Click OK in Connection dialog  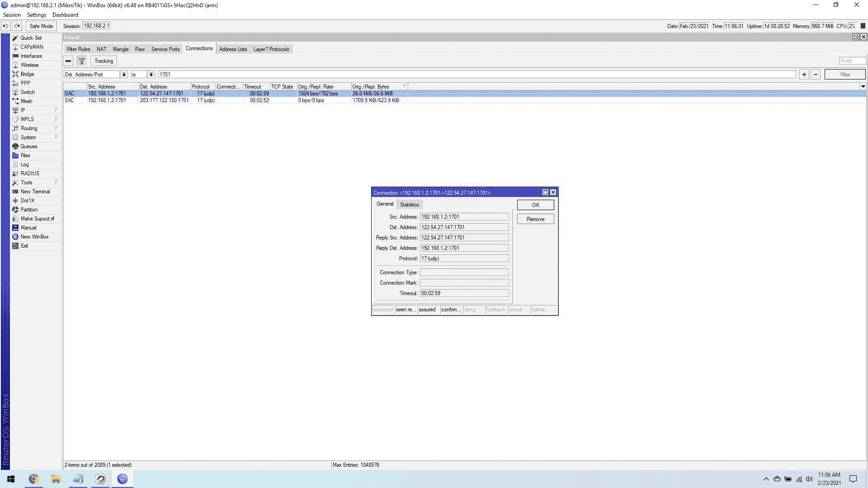tap(535, 205)
